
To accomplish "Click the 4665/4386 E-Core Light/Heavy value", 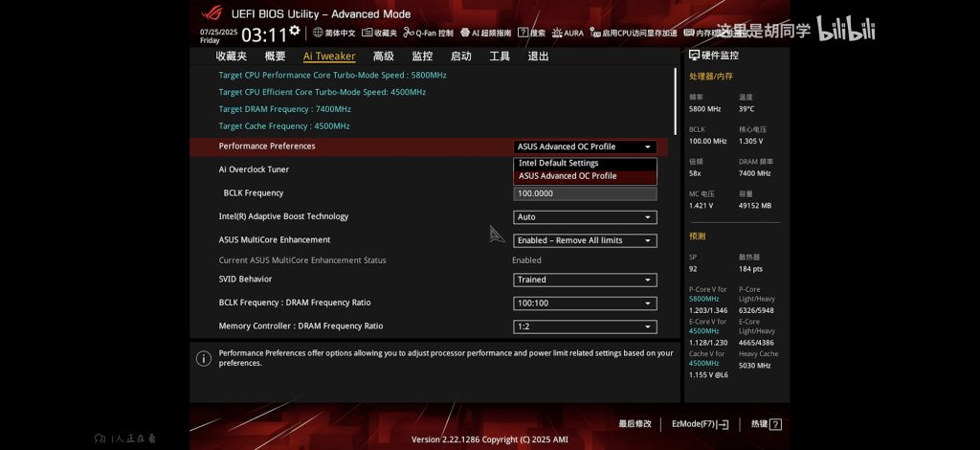I will (756, 343).
